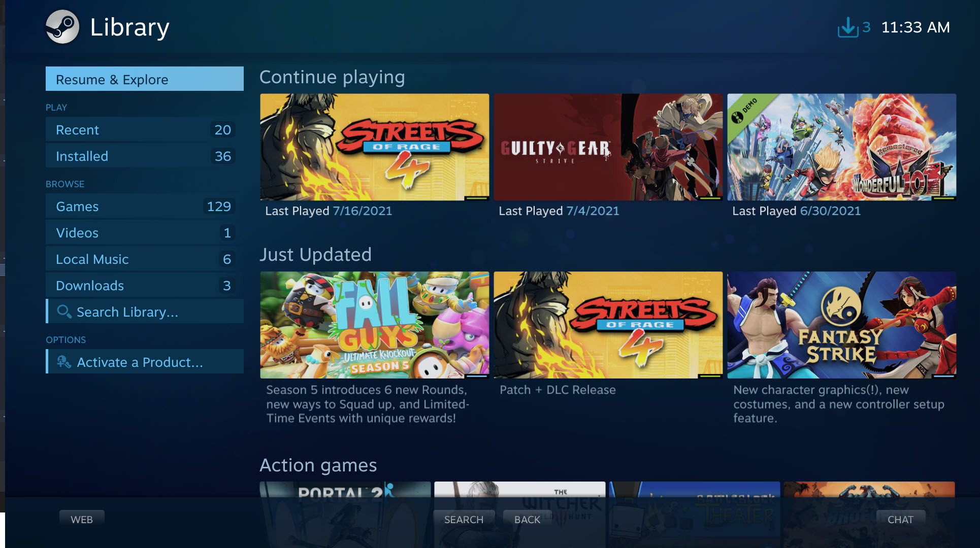The image size is (980, 548).
Task: Click the Patch + DLC Release description
Action: 558,390
